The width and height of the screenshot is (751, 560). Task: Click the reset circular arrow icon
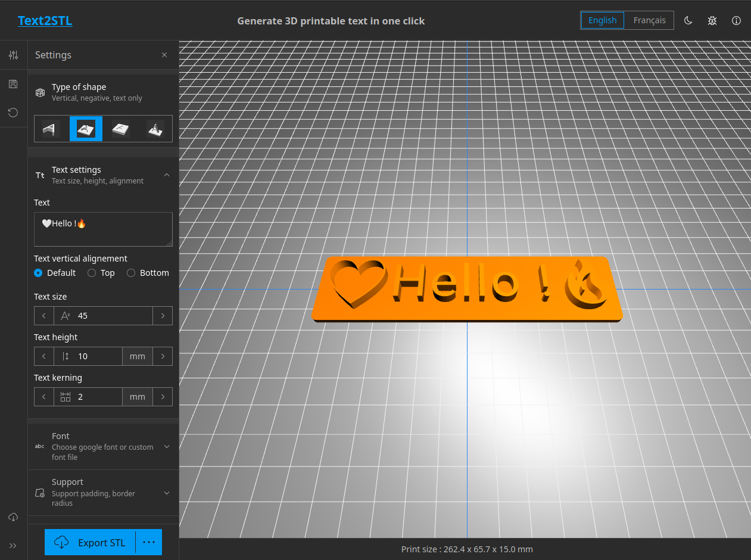tap(13, 113)
